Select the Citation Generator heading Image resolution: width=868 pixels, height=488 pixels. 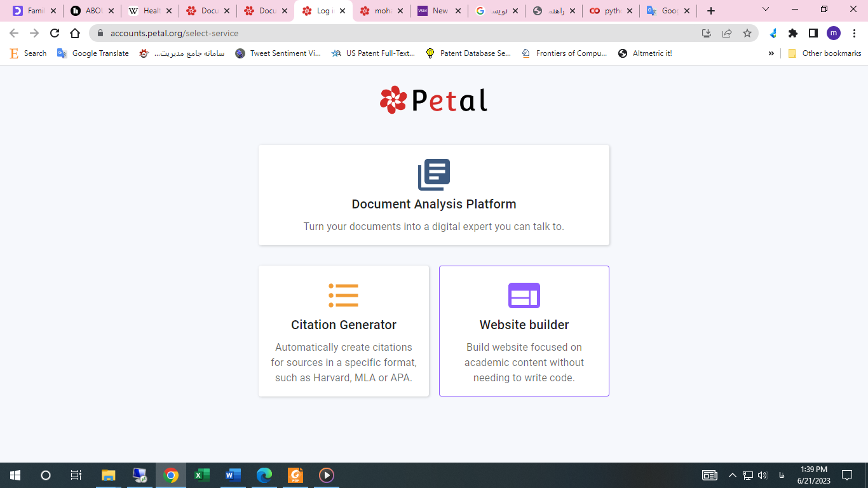(344, 325)
